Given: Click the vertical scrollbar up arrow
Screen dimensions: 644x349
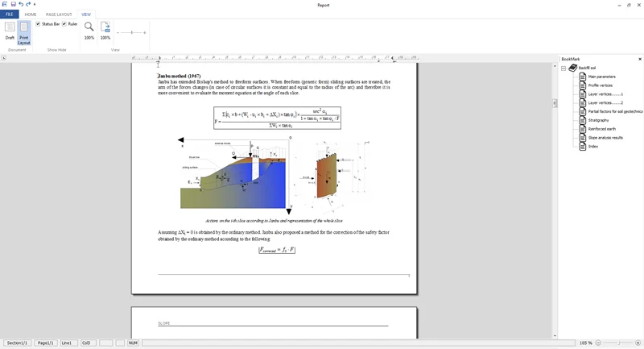Looking at the screenshot, I should pos(555,66).
